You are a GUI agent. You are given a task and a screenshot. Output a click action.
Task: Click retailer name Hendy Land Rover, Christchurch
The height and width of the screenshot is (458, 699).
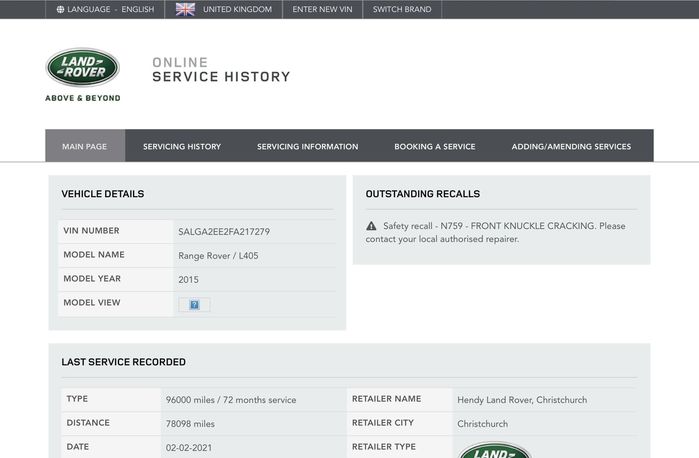click(522, 400)
